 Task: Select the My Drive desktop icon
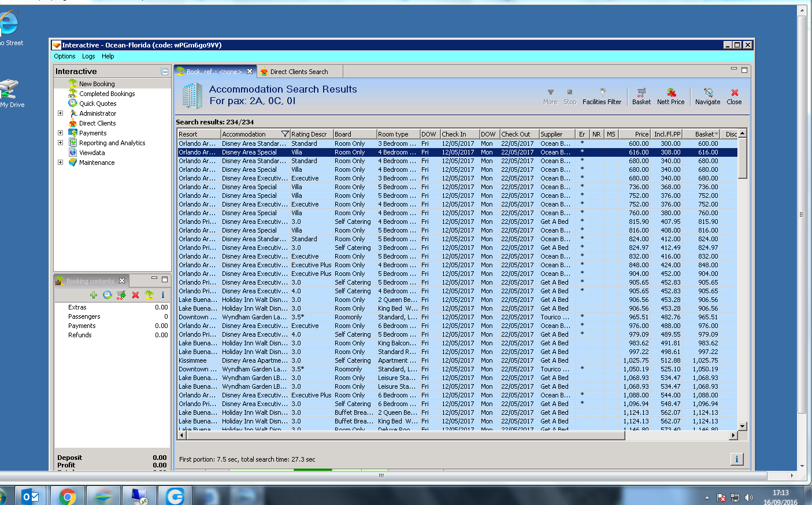[x=10, y=94]
